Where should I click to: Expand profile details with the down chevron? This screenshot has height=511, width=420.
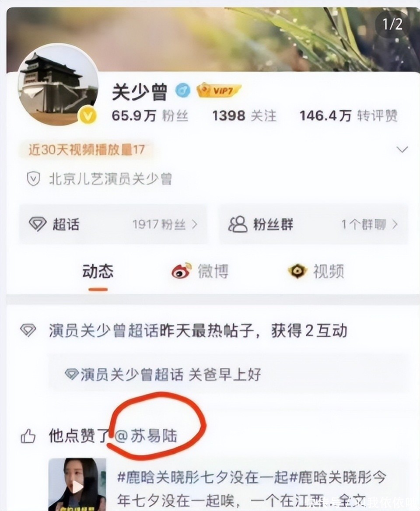point(402,150)
